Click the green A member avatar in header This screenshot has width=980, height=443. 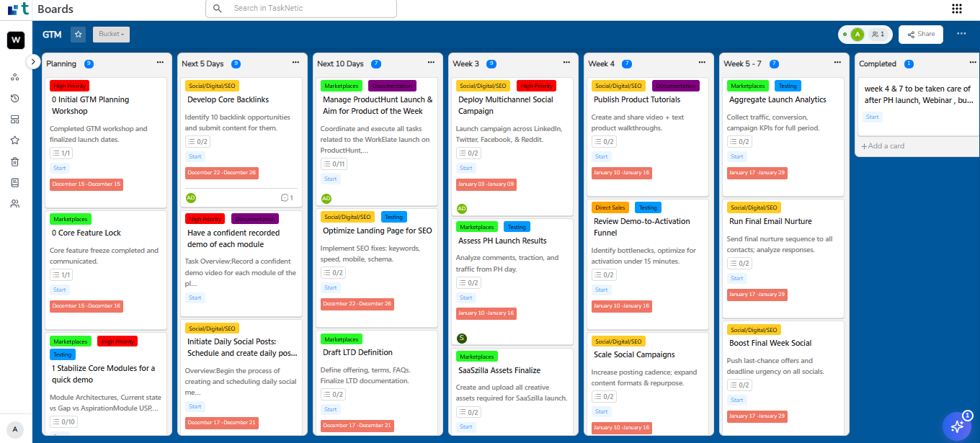pyautogui.click(x=857, y=34)
